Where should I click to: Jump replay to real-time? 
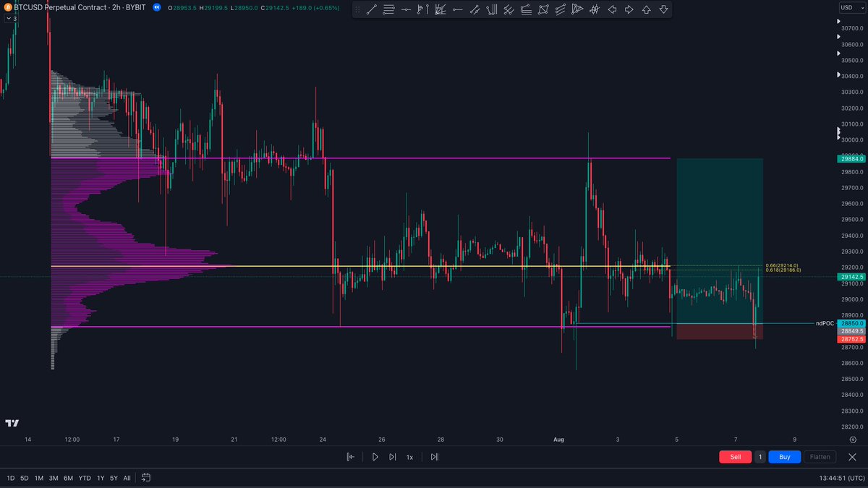coord(434,457)
